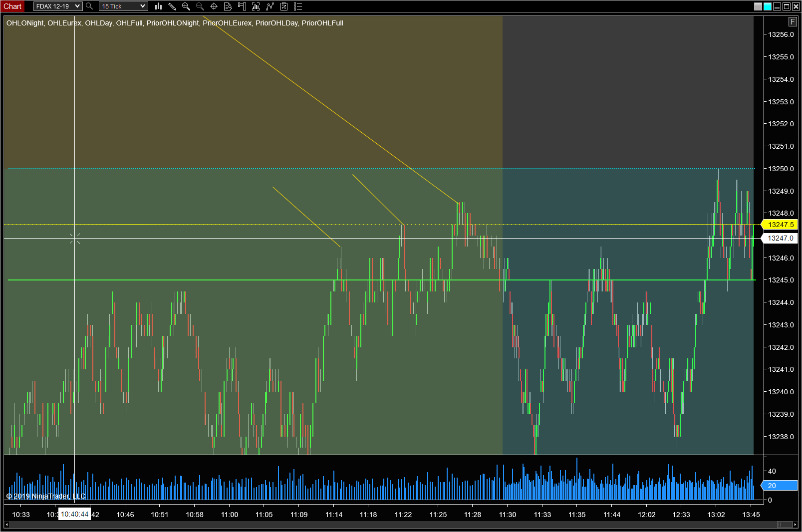Click the OHLEurex indicator label
The width and height of the screenshot is (802, 532).
point(64,23)
